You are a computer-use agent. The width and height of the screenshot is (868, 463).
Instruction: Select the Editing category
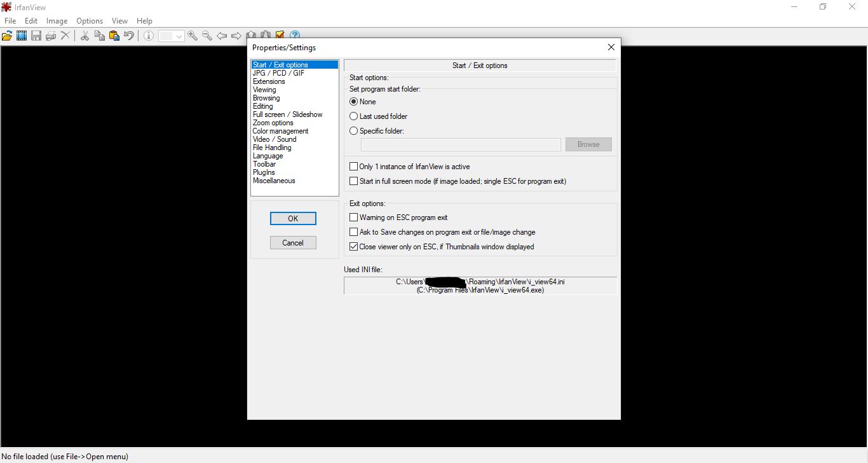pos(295,106)
